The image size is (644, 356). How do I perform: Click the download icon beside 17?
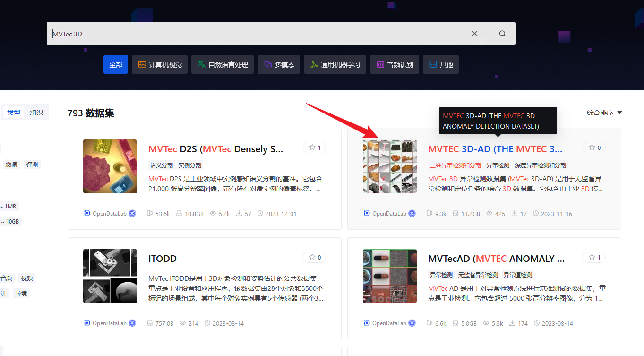(x=515, y=214)
